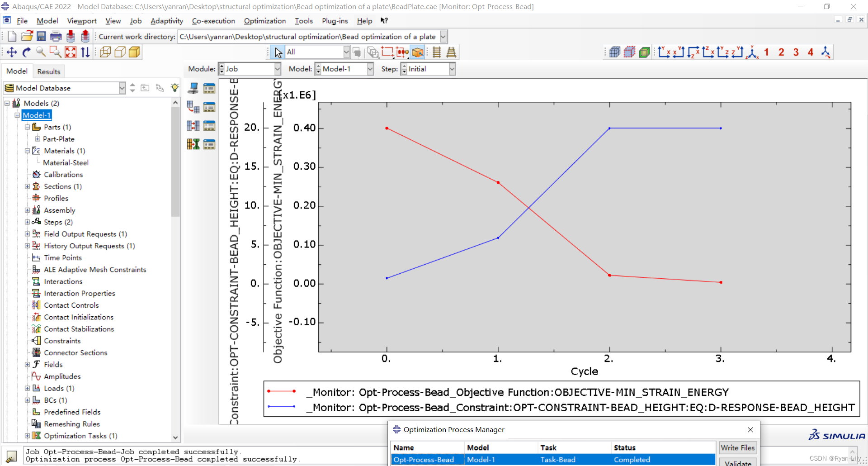
Task: Expand the Optimization Tasks (1) node
Action: point(27,436)
